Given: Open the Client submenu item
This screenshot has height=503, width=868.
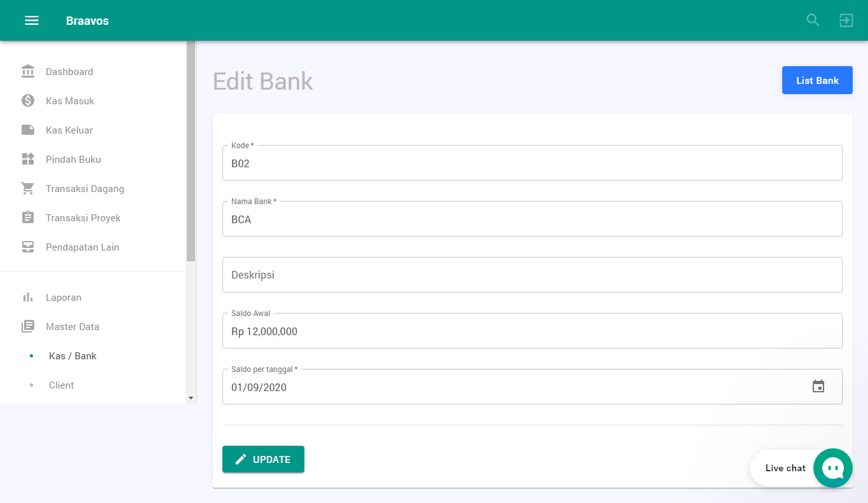Looking at the screenshot, I should point(61,385).
